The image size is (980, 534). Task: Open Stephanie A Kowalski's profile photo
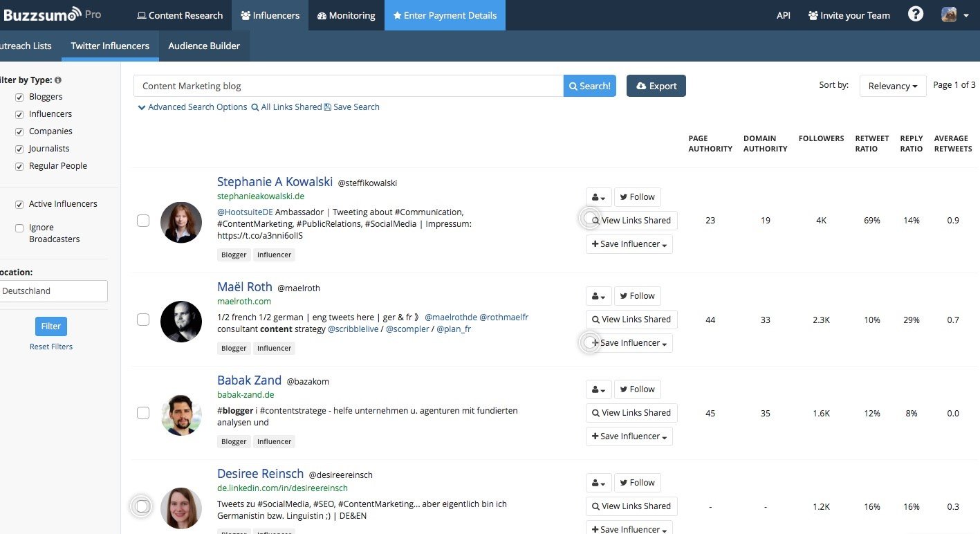pos(181,222)
